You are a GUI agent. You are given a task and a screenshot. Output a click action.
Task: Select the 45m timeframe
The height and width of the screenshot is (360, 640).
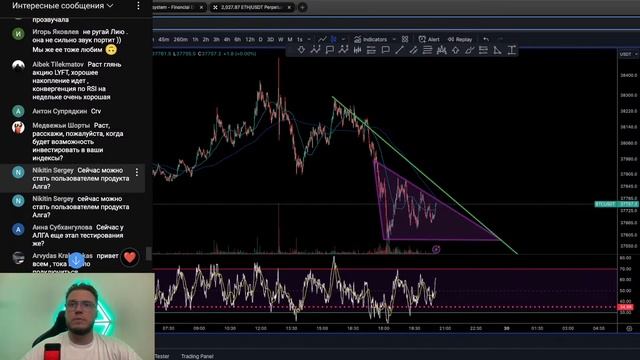pyautogui.click(x=164, y=40)
